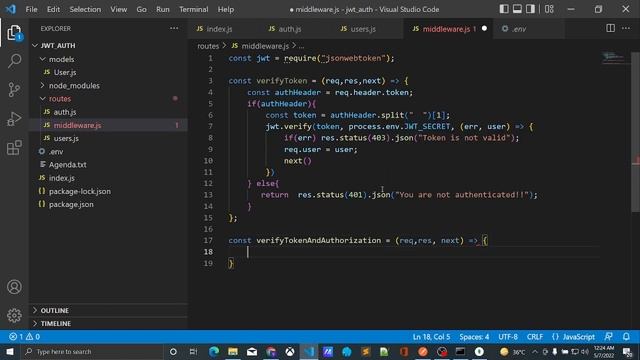Screen dimensions: 640x360
Task: Open Customize Layout icon
Action: pyautogui.click(x=549, y=9)
